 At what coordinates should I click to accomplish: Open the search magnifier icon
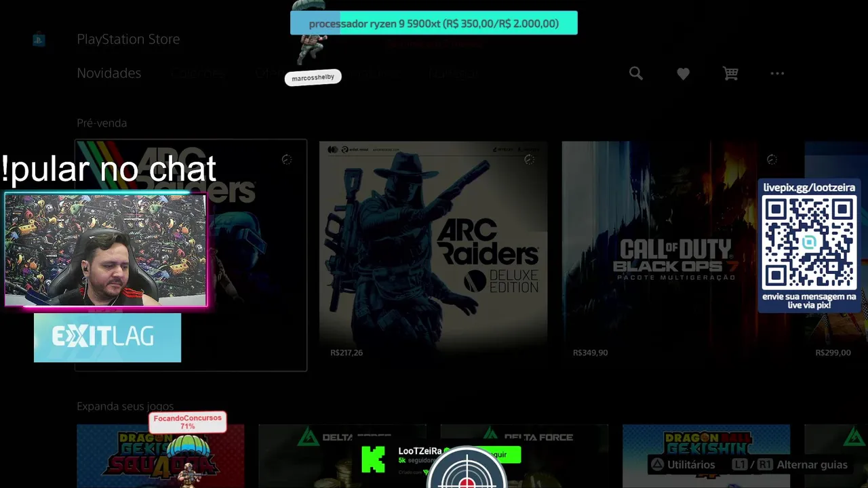click(635, 73)
